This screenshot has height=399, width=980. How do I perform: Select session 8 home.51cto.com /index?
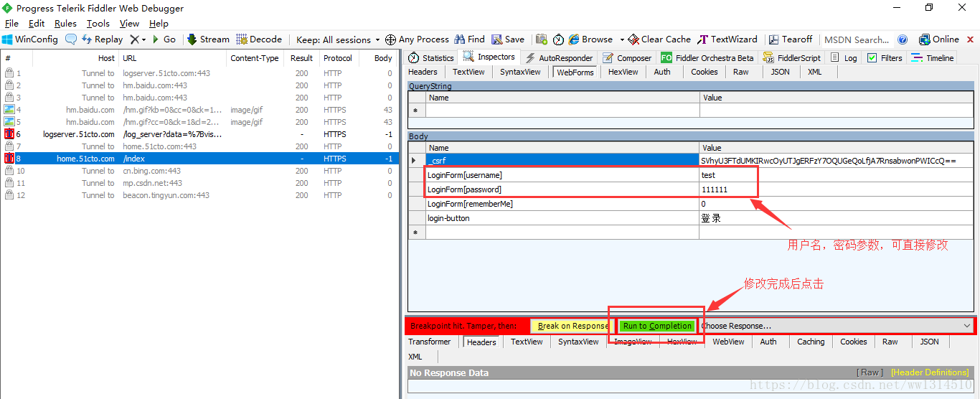tap(199, 159)
